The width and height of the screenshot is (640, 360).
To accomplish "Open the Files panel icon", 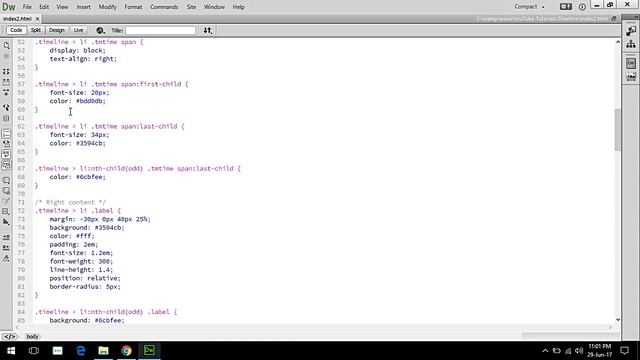I will 631,44.
